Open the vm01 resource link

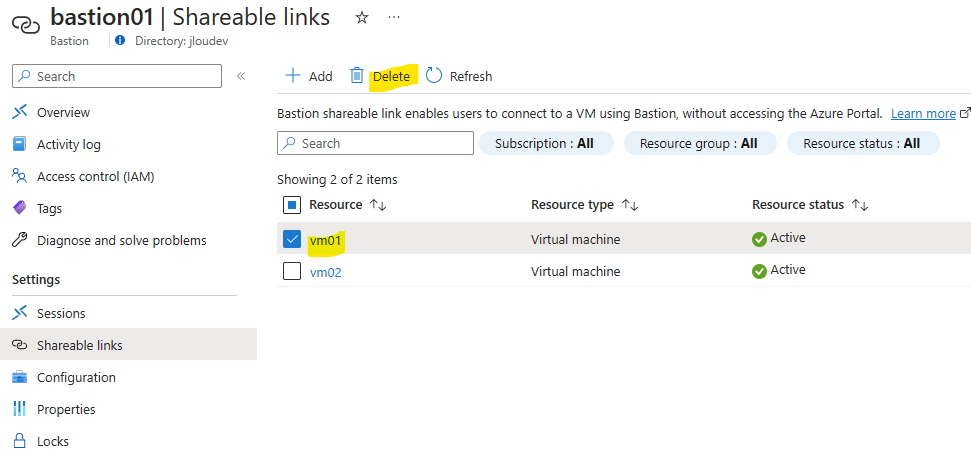pos(326,240)
